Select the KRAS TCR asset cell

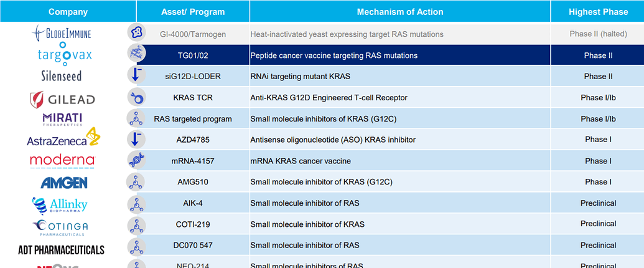click(193, 98)
